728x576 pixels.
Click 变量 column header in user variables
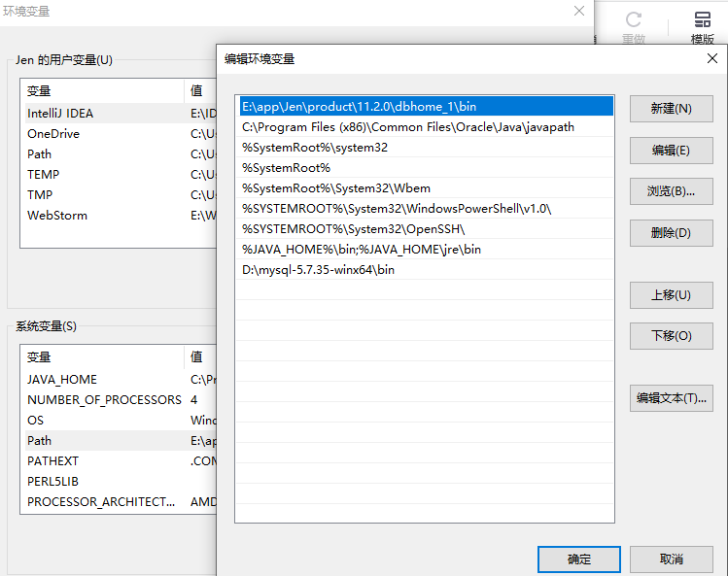(x=102, y=91)
